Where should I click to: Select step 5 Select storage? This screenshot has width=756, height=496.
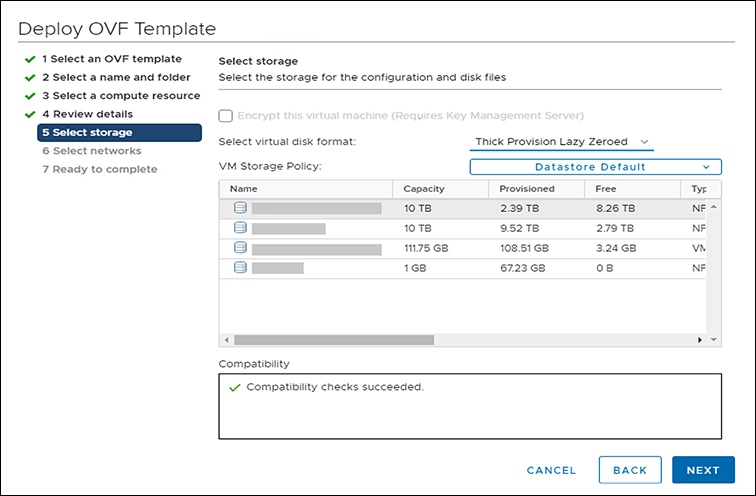120,133
